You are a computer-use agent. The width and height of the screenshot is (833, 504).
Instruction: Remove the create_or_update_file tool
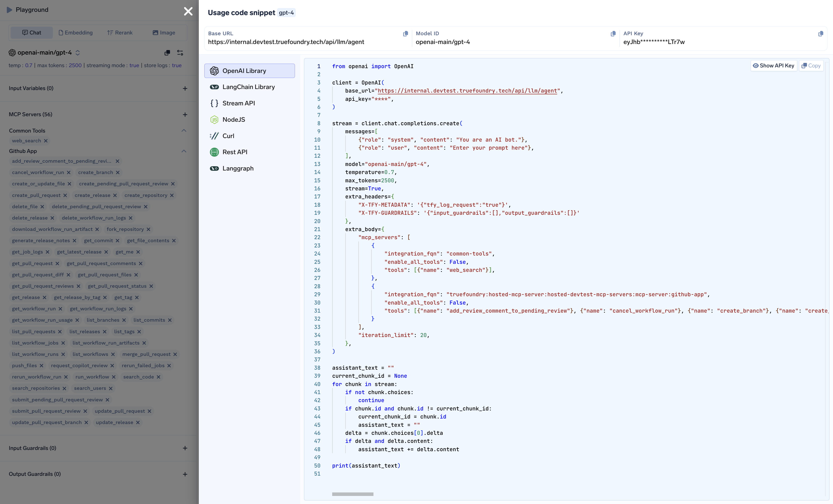pos(69,184)
